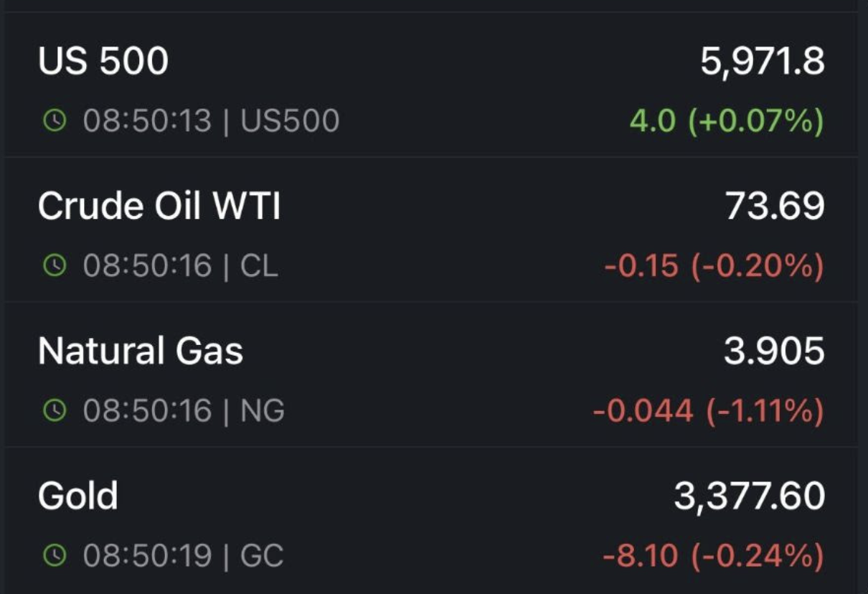
Task: Select the NG ticker symbol text
Action: point(263,411)
